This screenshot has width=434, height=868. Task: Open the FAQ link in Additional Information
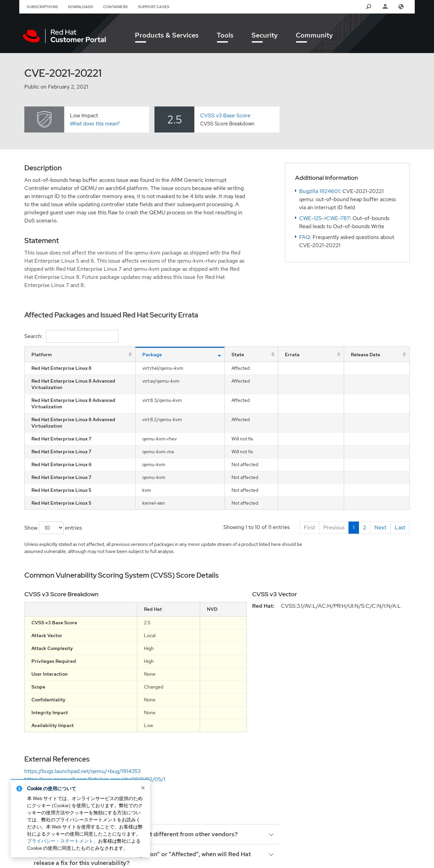(x=304, y=237)
